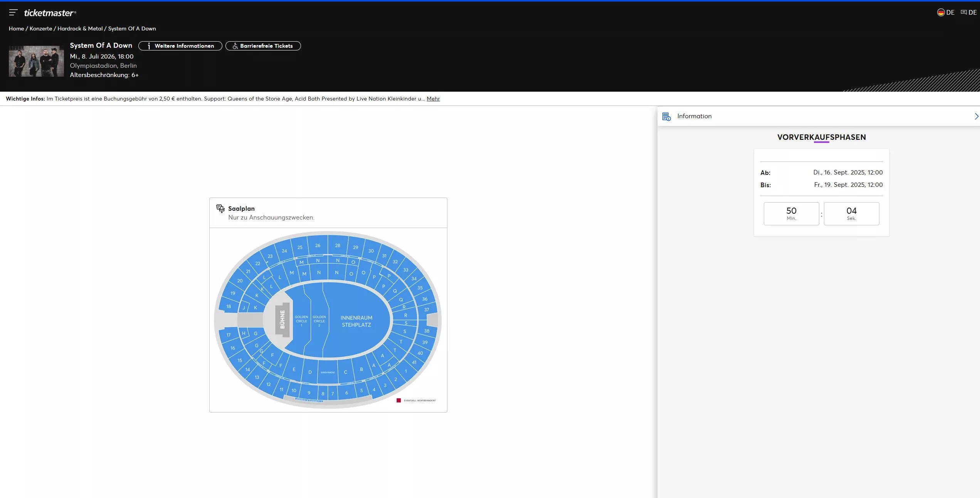This screenshot has width=980, height=498.
Task: Open Weitere Informationen
Action: pyautogui.click(x=180, y=46)
